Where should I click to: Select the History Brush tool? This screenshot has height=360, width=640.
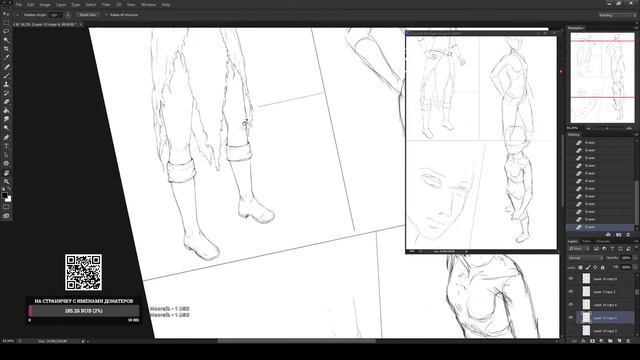pyautogui.click(x=6, y=93)
